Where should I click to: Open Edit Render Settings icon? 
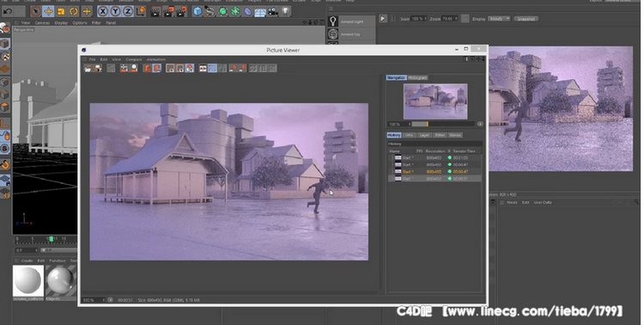coord(181,11)
